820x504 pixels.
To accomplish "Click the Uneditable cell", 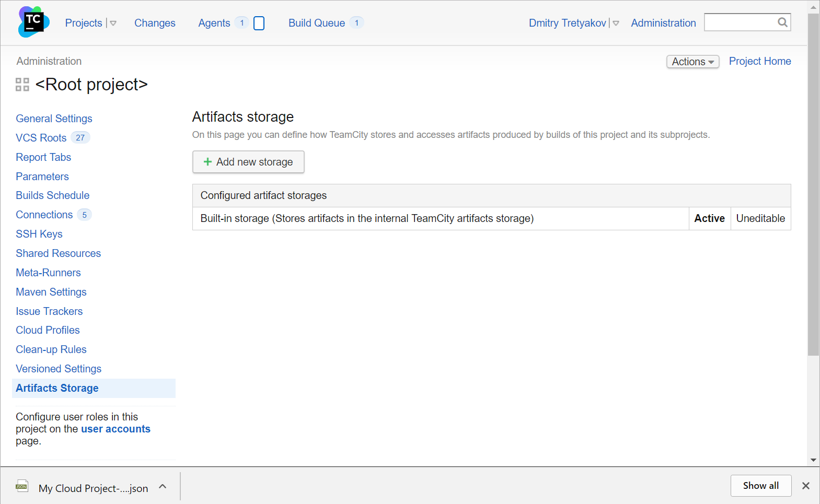I will pos(760,218).
